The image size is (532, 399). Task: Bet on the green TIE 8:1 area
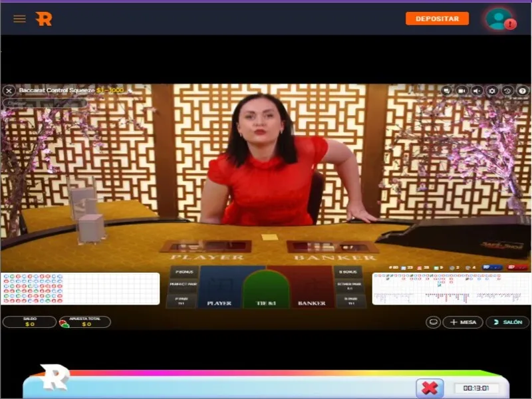pyautogui.click(x=267, y=290)
